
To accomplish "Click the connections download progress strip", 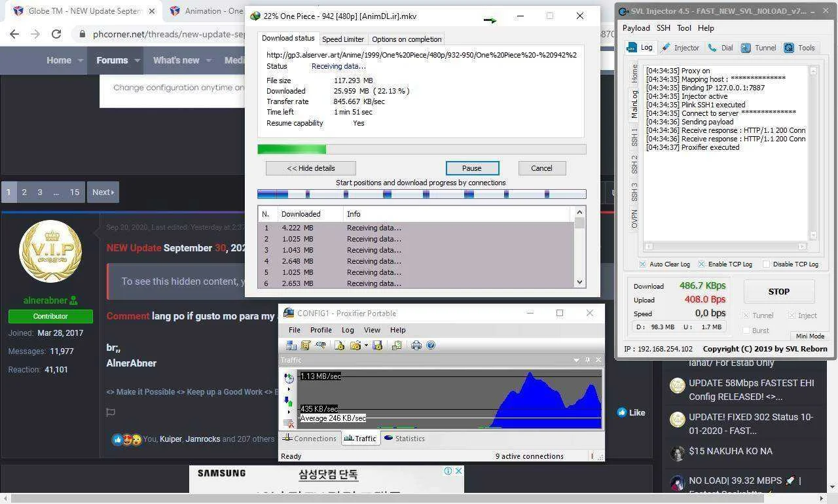I will click(422, 194).
